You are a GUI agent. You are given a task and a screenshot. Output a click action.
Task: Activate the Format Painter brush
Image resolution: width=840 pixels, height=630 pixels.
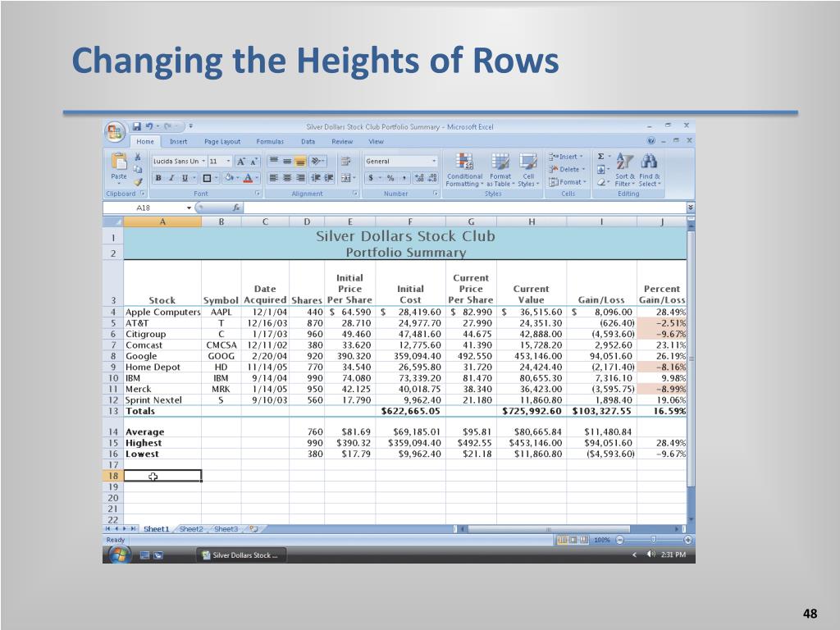pyautogui.click(x=138, y=181)
